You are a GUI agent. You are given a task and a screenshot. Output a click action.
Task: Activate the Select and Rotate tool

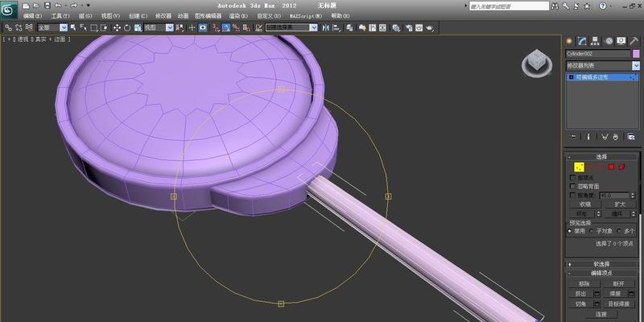[x=127, y=27]
